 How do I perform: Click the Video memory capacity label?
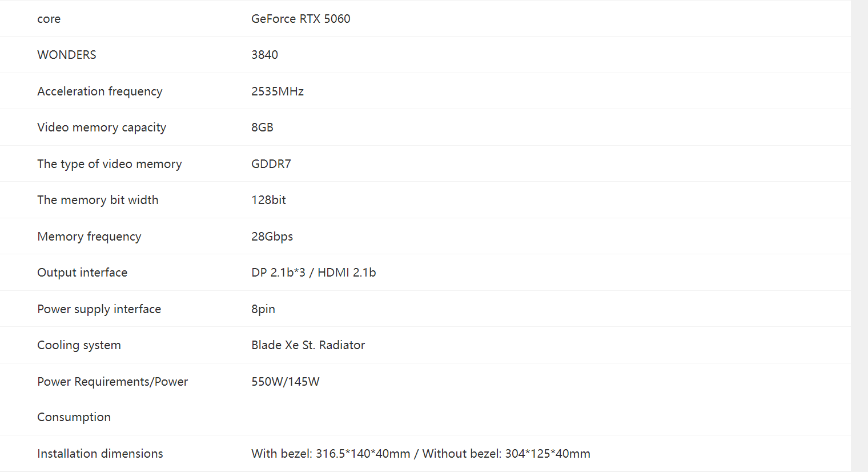click(x=102, y=127)
